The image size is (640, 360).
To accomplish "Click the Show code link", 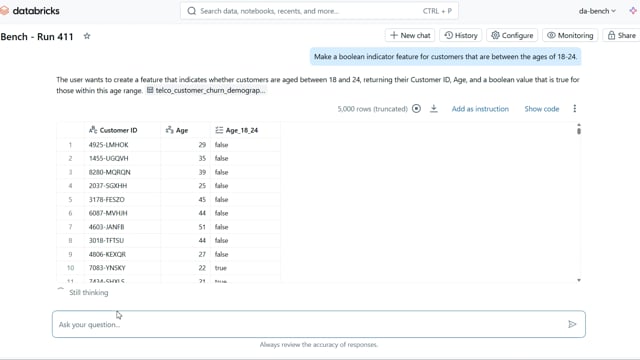I will click(x=542, y=109).
